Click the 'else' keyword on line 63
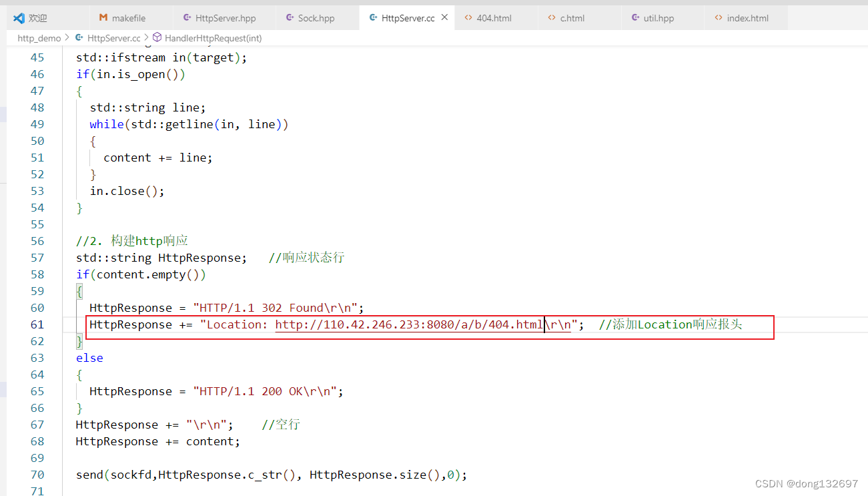 tap(89, 358)
